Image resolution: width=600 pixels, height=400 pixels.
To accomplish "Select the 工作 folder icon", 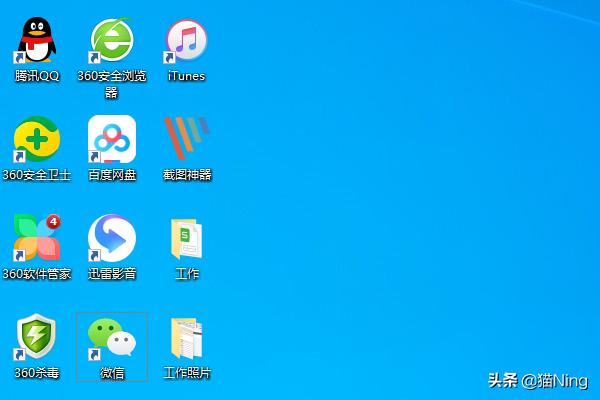I will [186, 239].
